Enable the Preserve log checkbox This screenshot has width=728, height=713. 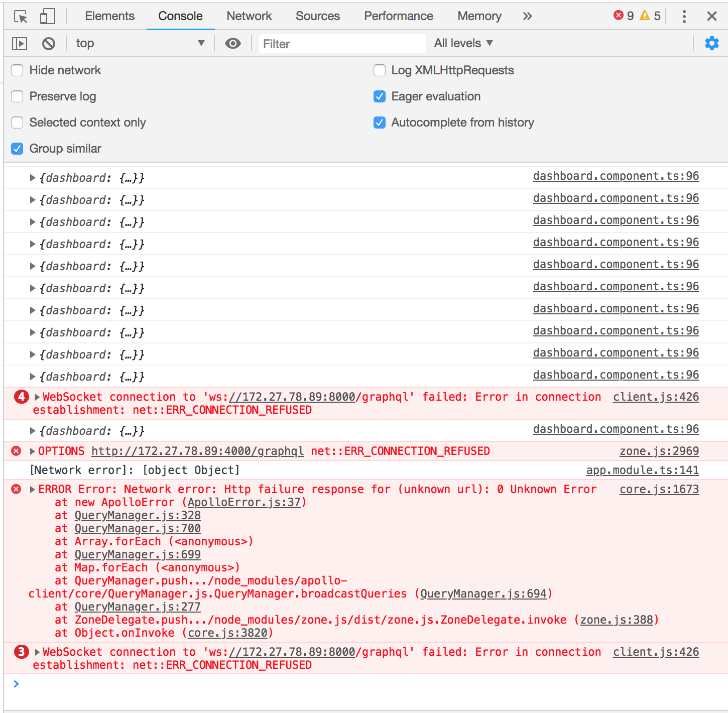pyautogui.click(x=17, y=96)
